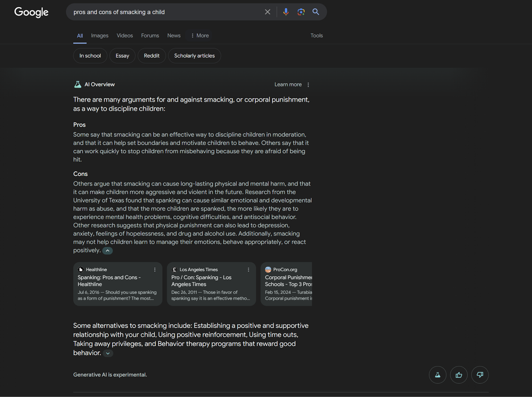Expand the alternatives to smacking section

(x=108, y=354)
